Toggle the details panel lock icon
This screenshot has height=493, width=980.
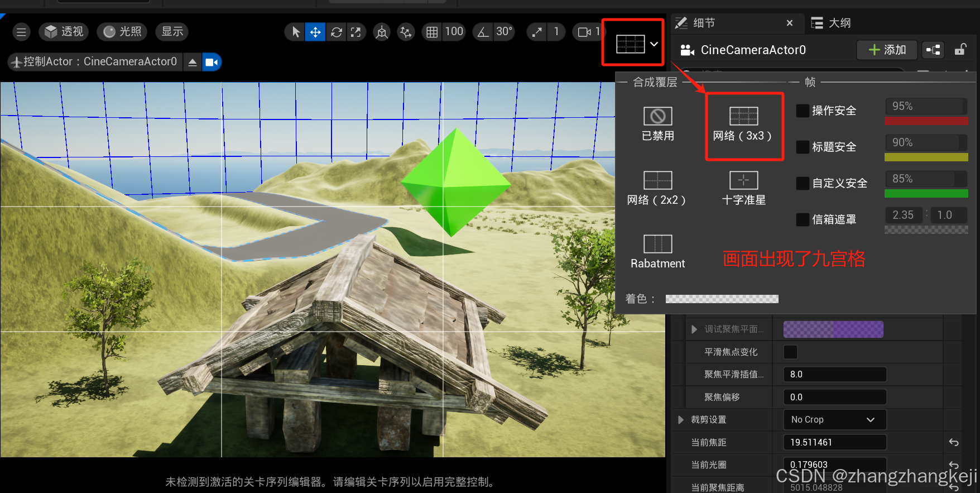click(x=960, y=50)
